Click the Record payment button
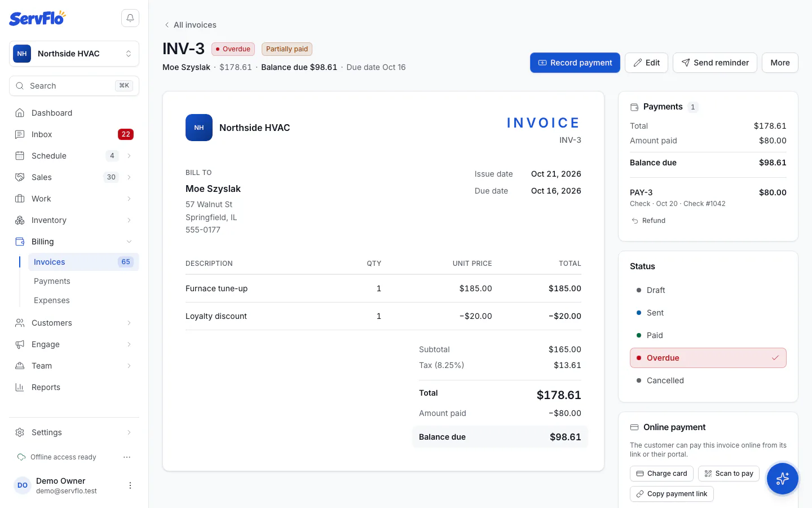The image size is (812, 508). pyautogui.click(x=575, y=63)
